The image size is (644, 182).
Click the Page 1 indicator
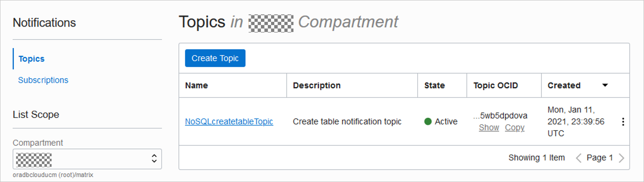pos(600,158)
